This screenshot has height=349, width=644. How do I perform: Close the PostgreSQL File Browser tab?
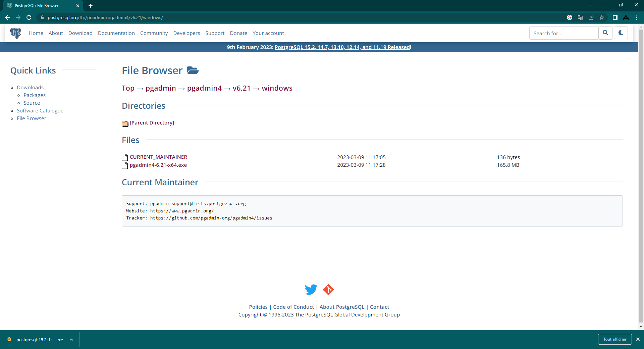click(x=78, y=6)
